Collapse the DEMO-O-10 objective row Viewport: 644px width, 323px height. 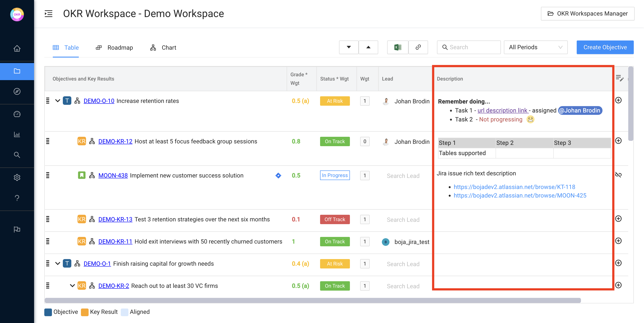[58, 101]
